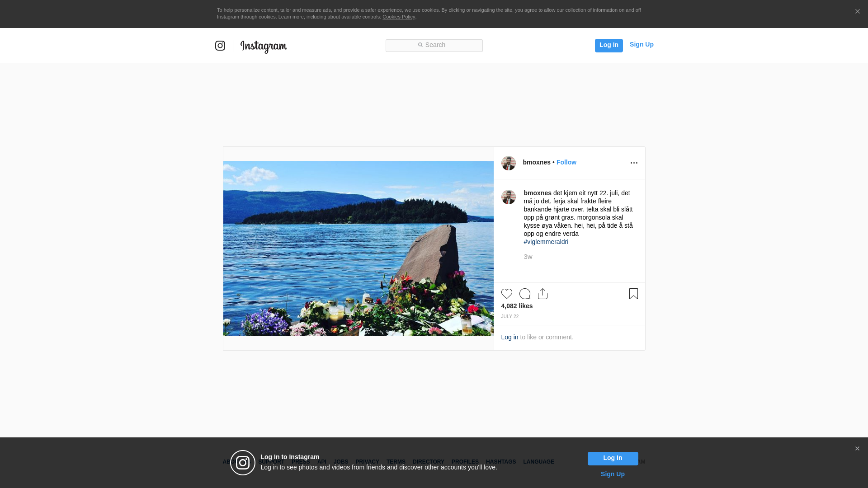The image size is (868, 488).
Task: Follow the bmoxnes account
Action: pyautogui.click(x=566, y=162)
